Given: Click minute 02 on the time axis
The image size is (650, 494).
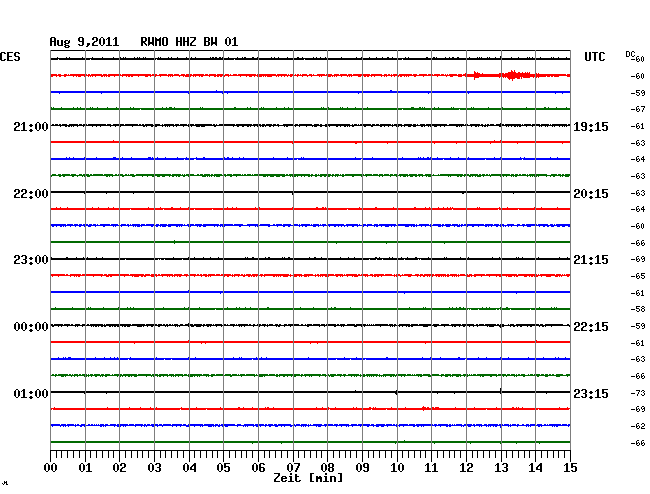Looking at the screenshot, I should [x=119, y=467].
